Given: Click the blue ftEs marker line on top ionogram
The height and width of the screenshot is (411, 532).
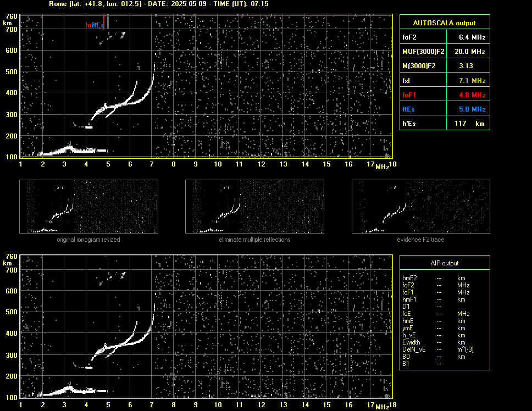Looking at the screenshot, I should tap(108, 21).
